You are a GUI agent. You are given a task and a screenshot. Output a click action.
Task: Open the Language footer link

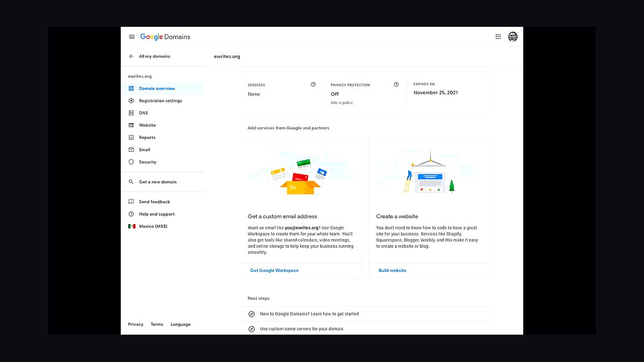pos(180,324)
